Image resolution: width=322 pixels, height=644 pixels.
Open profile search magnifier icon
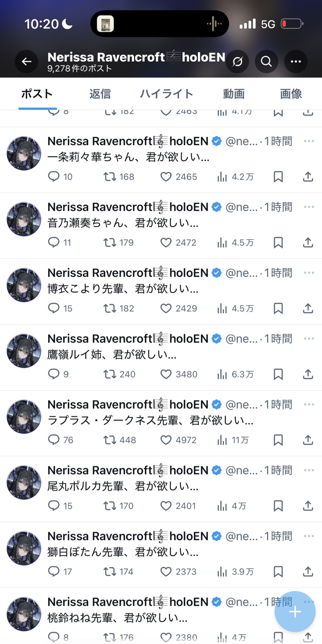click(266, 61)
